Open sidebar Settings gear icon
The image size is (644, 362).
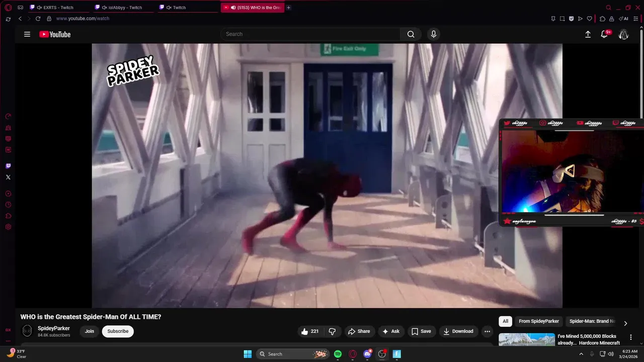point(8,227)
